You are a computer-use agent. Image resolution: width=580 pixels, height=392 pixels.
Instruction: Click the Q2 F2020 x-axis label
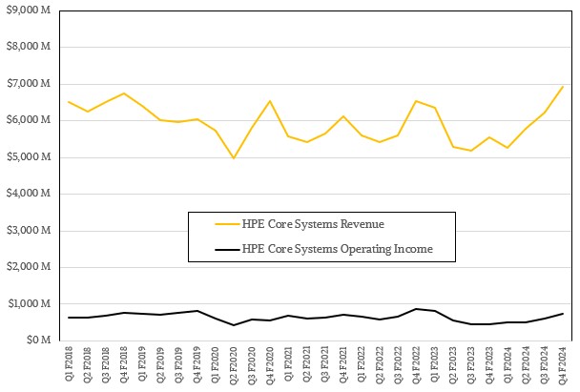(x=234, y=364)
